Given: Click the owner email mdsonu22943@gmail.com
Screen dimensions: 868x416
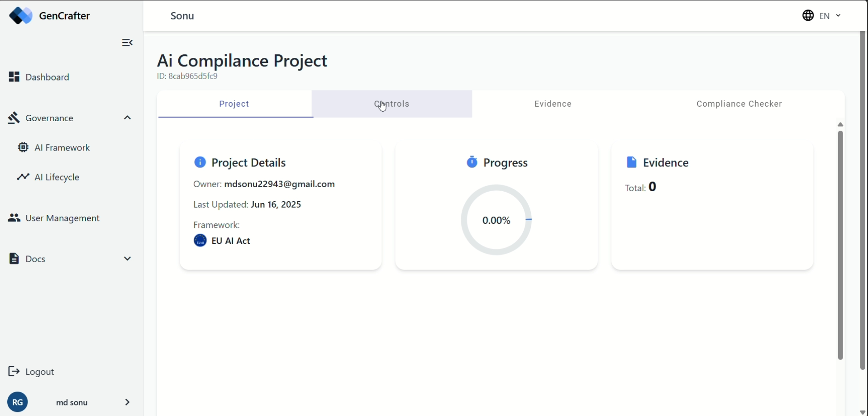Looking at the screenshot, I should pos(280,184).
